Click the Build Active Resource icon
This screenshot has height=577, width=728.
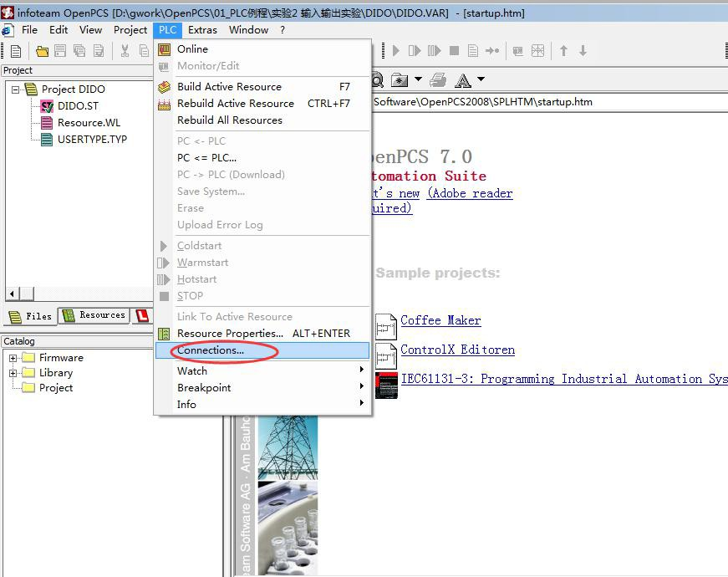164,87
